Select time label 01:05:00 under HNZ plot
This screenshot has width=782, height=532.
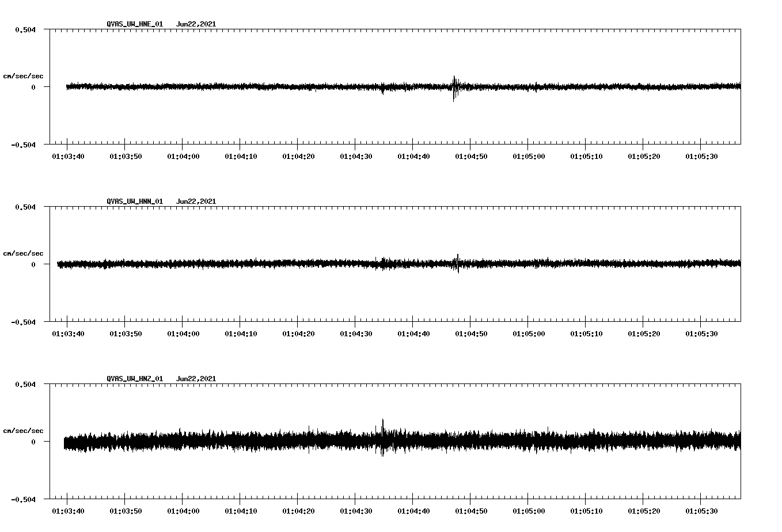tap(529, 511)
